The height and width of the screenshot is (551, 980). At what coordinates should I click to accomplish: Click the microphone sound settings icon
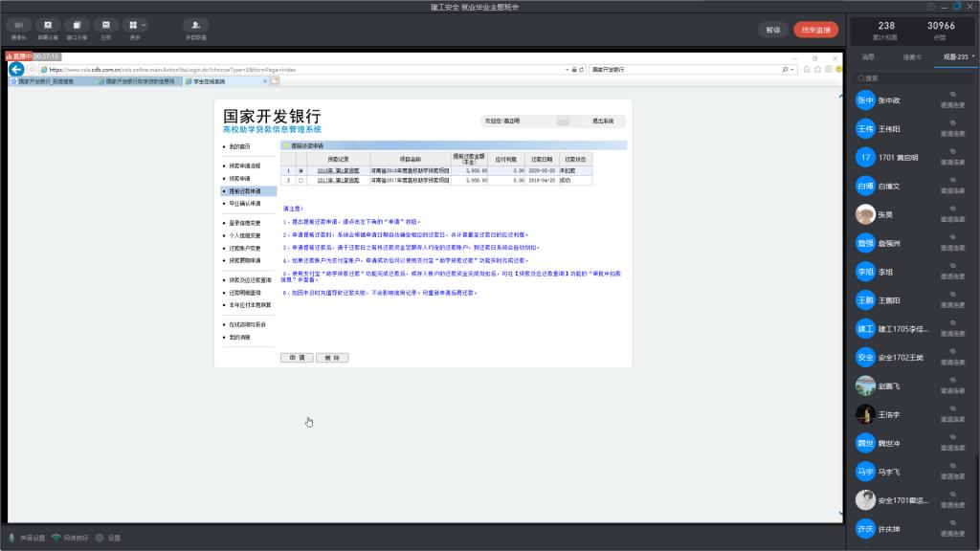11,538
